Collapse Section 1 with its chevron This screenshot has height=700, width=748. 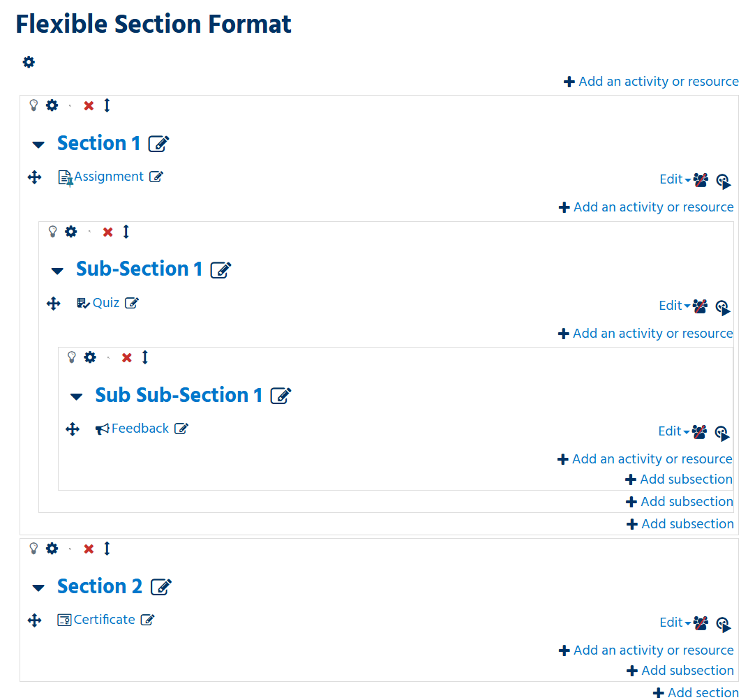click(x=38, y=144)
